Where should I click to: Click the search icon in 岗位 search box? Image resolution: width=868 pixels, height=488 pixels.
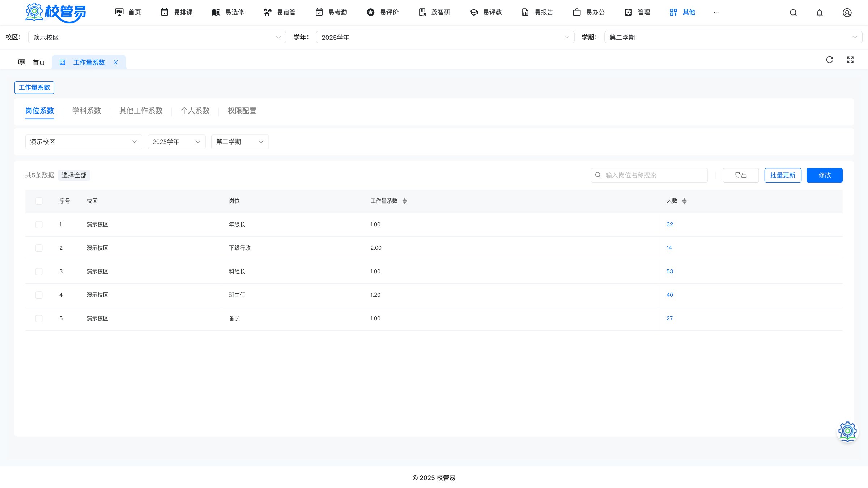pos(598,175)
